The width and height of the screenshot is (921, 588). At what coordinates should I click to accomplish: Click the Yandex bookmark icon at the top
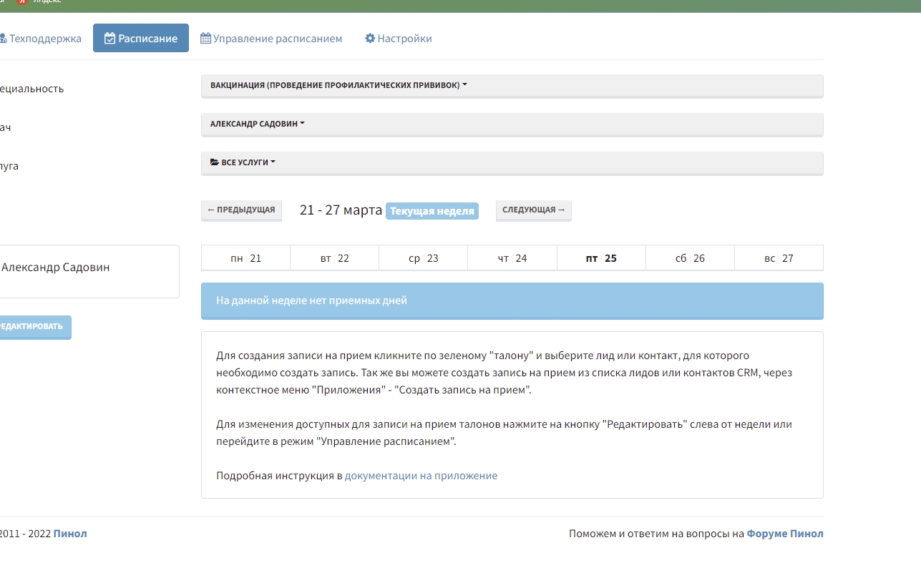pos(21,2)
